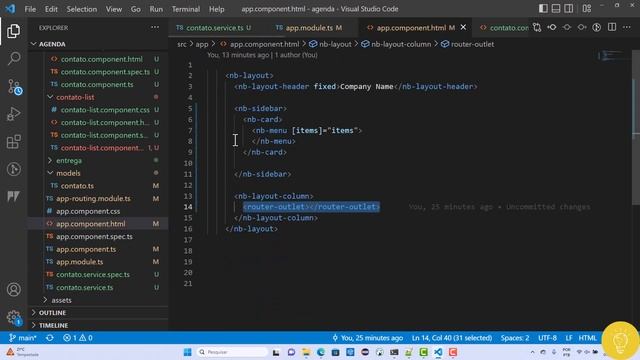Image resolution: width=640 pixels, height=360 pixels.
Task: Open the Manage gear icon
Action: click(13, 317)
